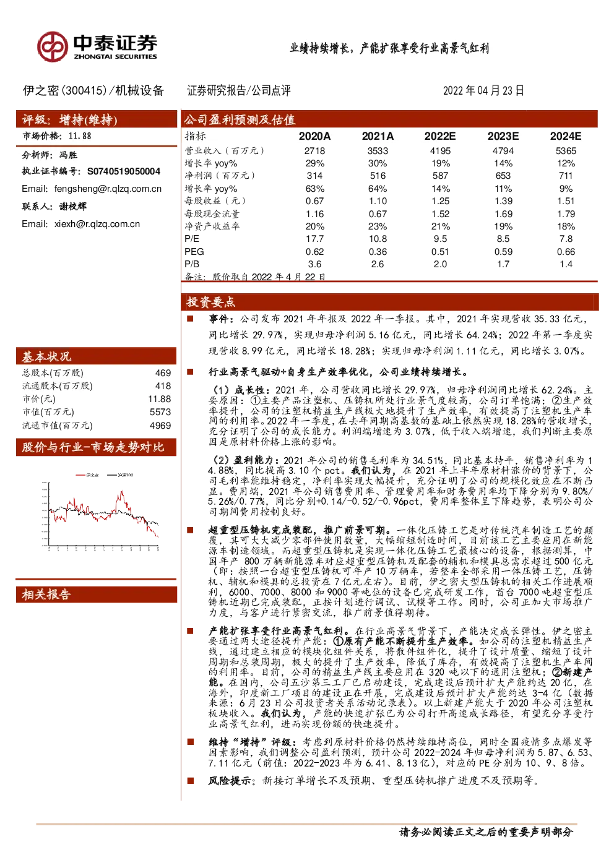Click 流通股本 value 418
The image size is (614, 868).
click(x=163, y=386)
